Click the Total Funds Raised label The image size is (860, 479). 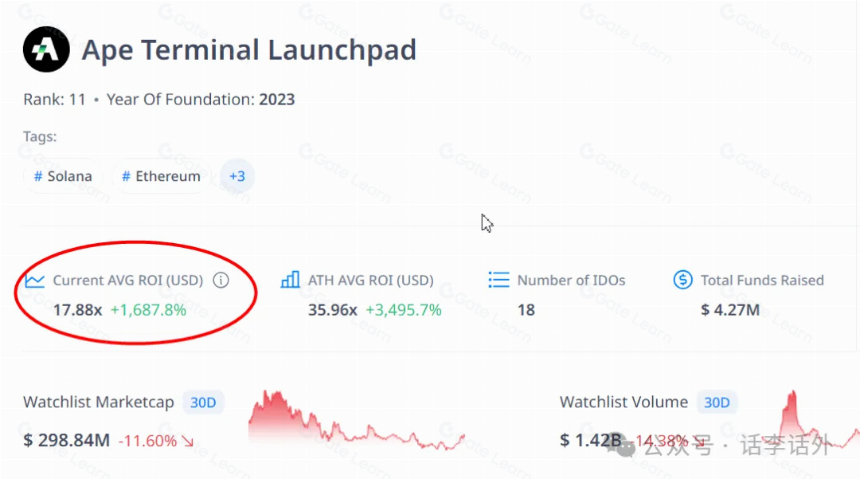click(x=762, y=280)
